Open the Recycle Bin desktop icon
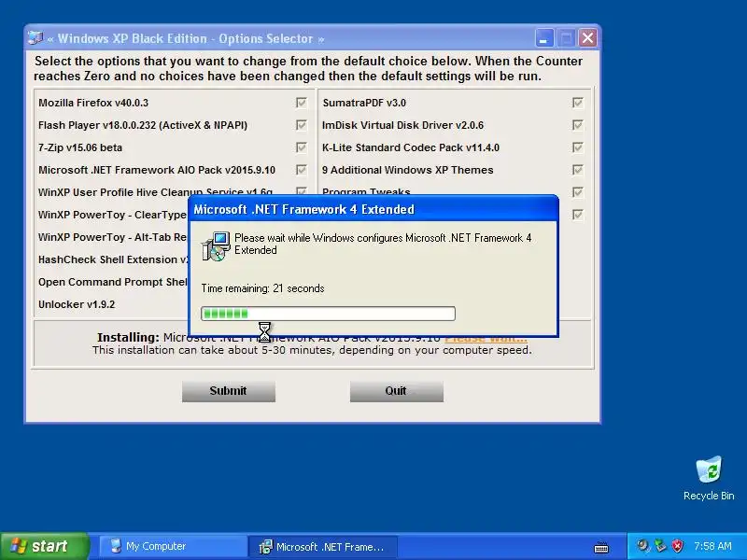 point(709,478)
